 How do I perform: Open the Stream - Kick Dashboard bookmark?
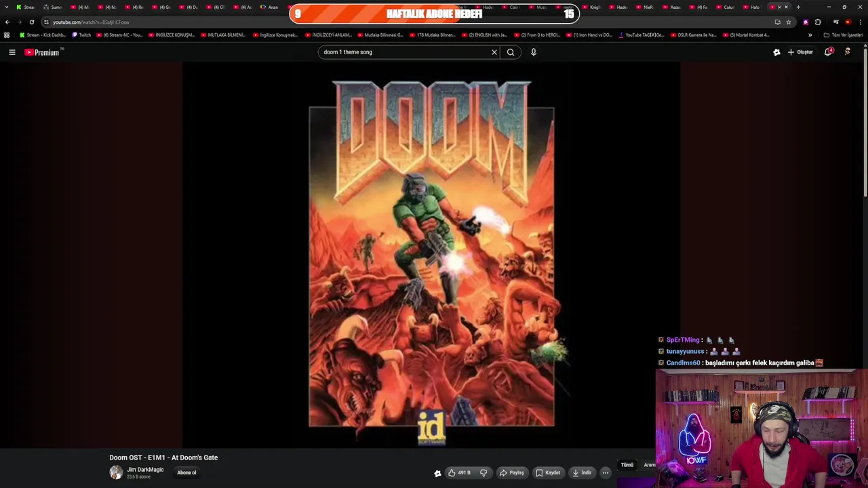pos(43,35)
